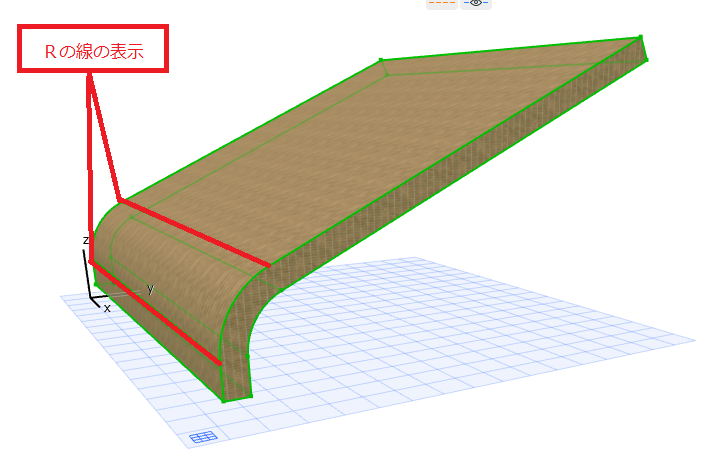711x467 pixels.
Task: Click the orange dashed guide line icon
Action: (442, 4)
